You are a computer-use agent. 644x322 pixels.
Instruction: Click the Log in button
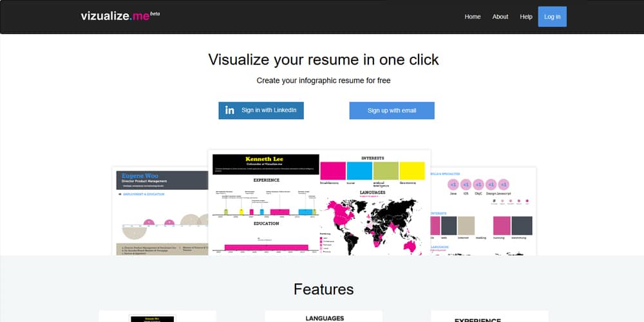[552, 17]
